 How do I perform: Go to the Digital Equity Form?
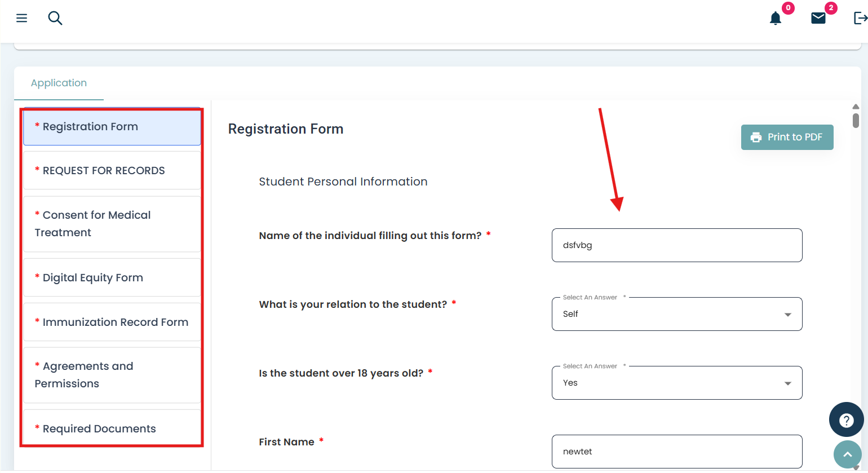point(112,277)
